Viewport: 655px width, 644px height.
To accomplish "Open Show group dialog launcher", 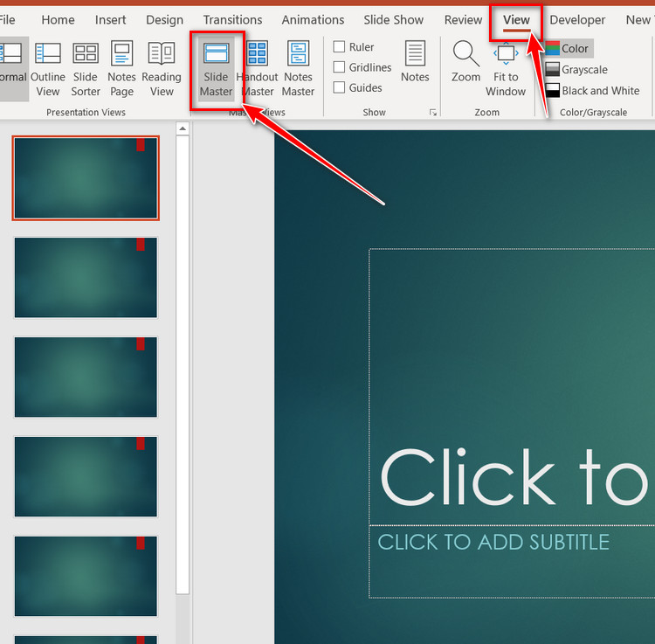I will (433, 112).
